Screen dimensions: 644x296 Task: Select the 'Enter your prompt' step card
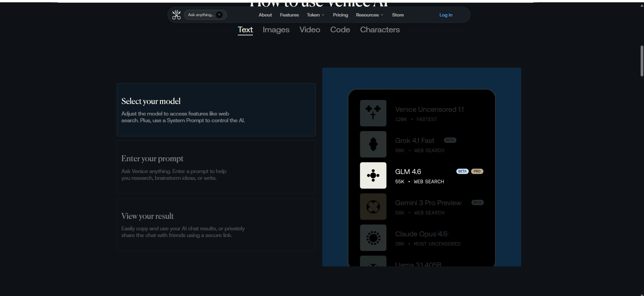[x=216, y=167]
